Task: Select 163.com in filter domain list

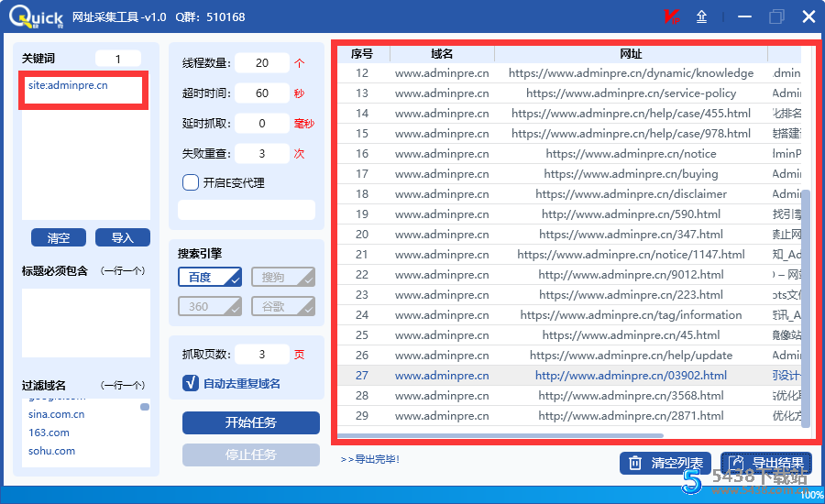Action: 49,433
